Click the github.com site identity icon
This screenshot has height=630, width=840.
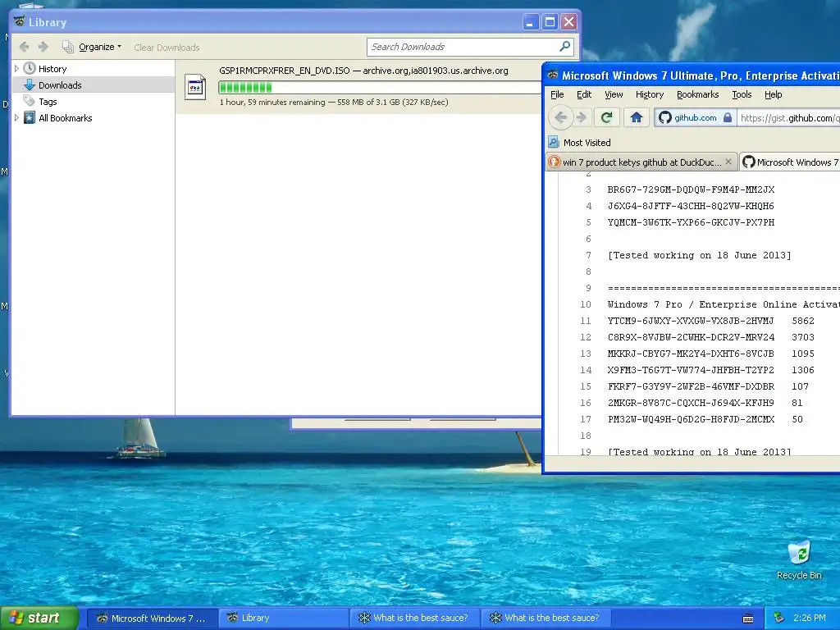pos(665,117)
